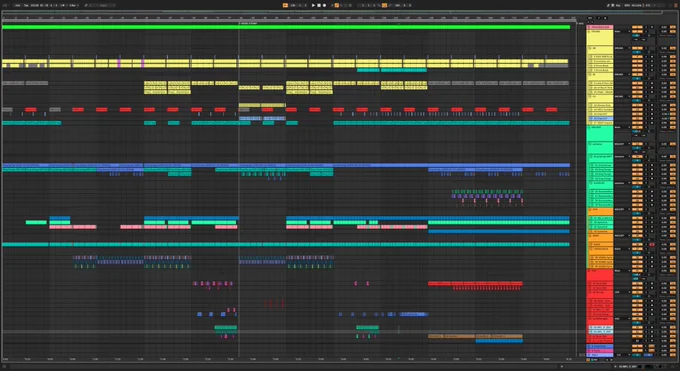Open the yellow group's output routing dropdown
The width and height of the screenshot is (680, 371).
623,31
